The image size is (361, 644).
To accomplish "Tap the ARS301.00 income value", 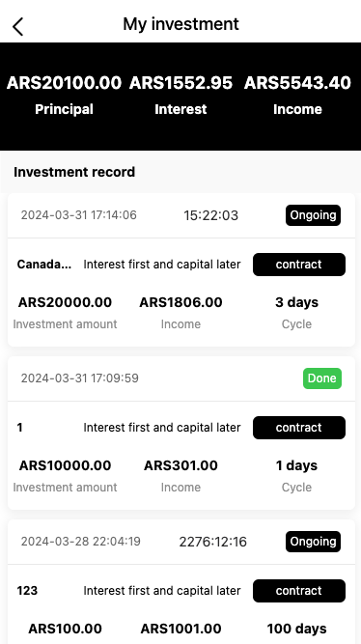I will coord(180,465).
